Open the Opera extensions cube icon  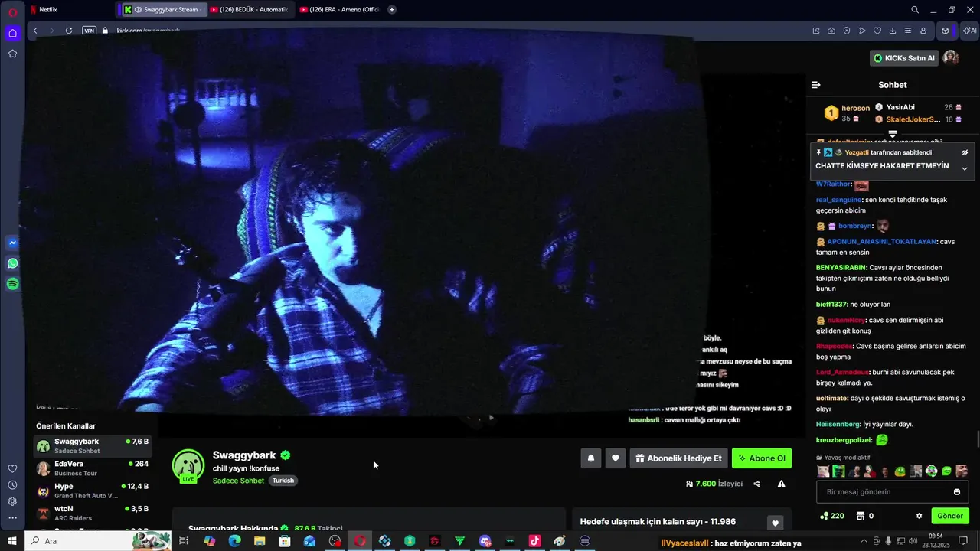[x=946, y=31]
